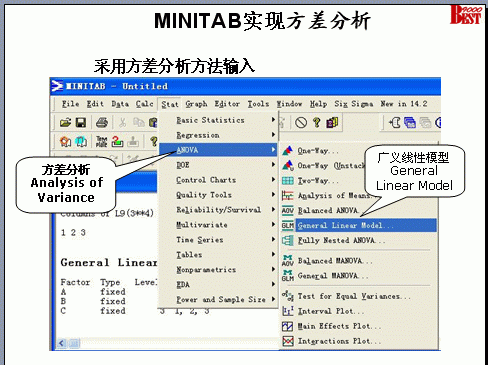Click the Interactions Plot icon
This screenshot has height=365, width=488.
(x=287, y=341)
